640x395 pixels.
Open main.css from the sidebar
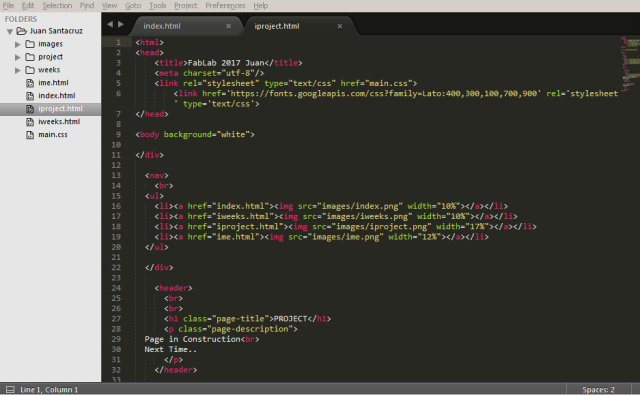pos(53,135)
